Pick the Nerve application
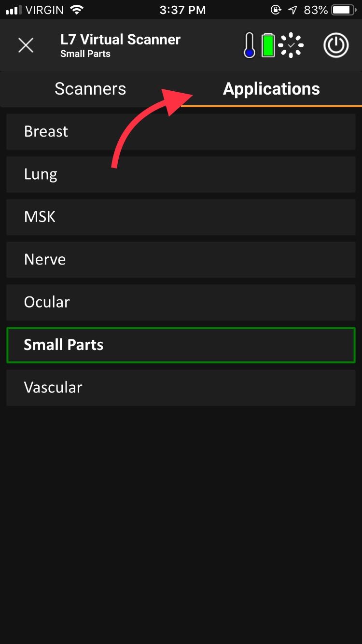 coord(181,259)
